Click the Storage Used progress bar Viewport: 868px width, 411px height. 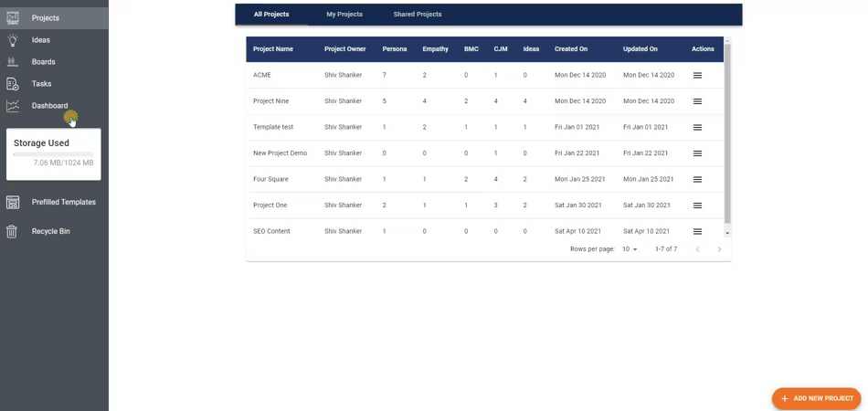[x=53, y=154]
